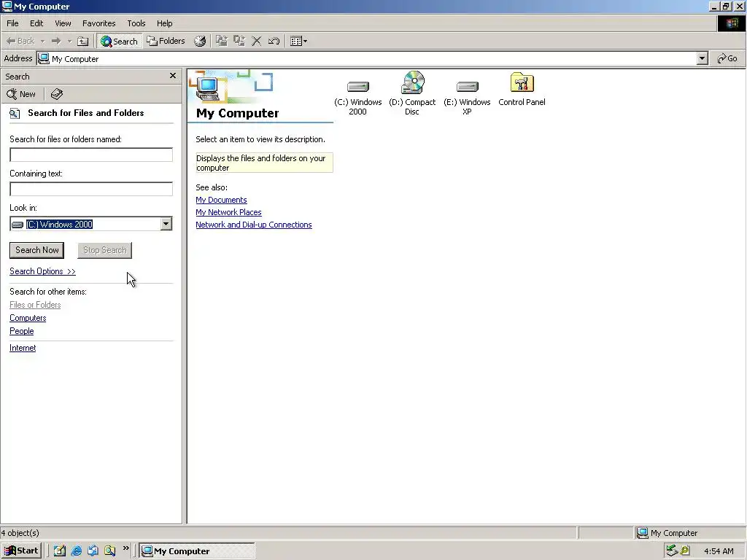This screenshot has height=560, width=747.
Task: Click the Stop Search button
Action: click(105, 250)
